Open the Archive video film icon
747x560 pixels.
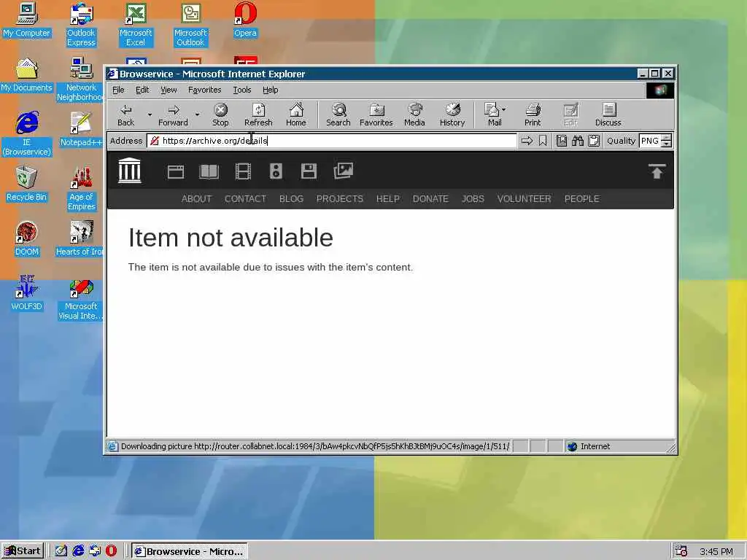(x=243, y=171)
